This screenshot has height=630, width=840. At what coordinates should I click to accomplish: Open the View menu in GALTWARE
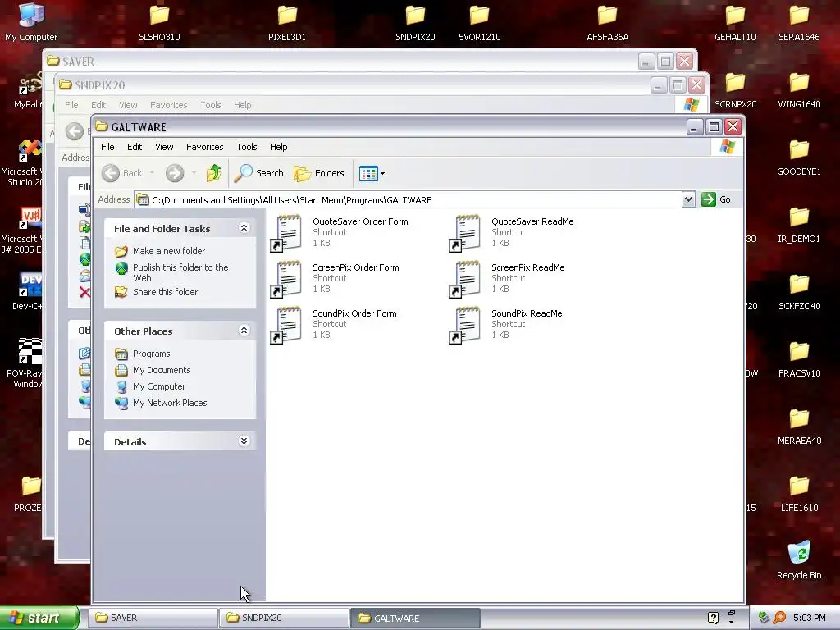(164, 147)
